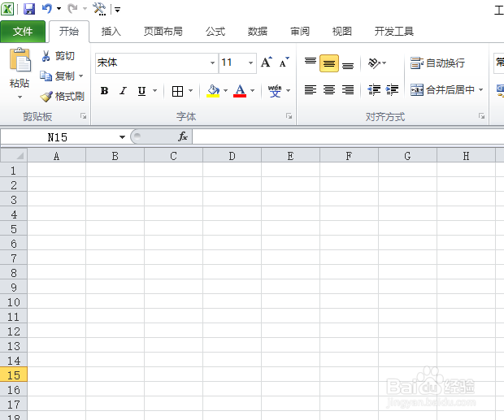Open the 字体 dialog launcher

(x=289, y=116)
